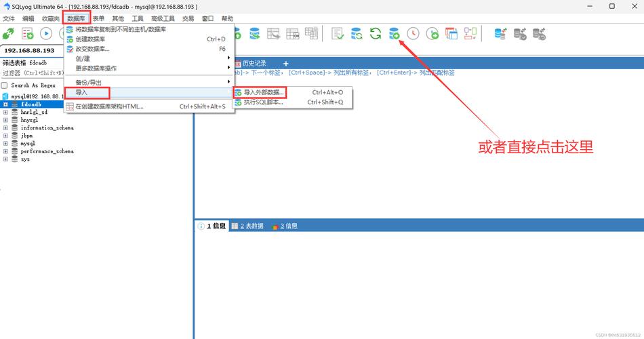644x339 pixels.
Task: Expand the mysql database node
Action: coord(5,144)
